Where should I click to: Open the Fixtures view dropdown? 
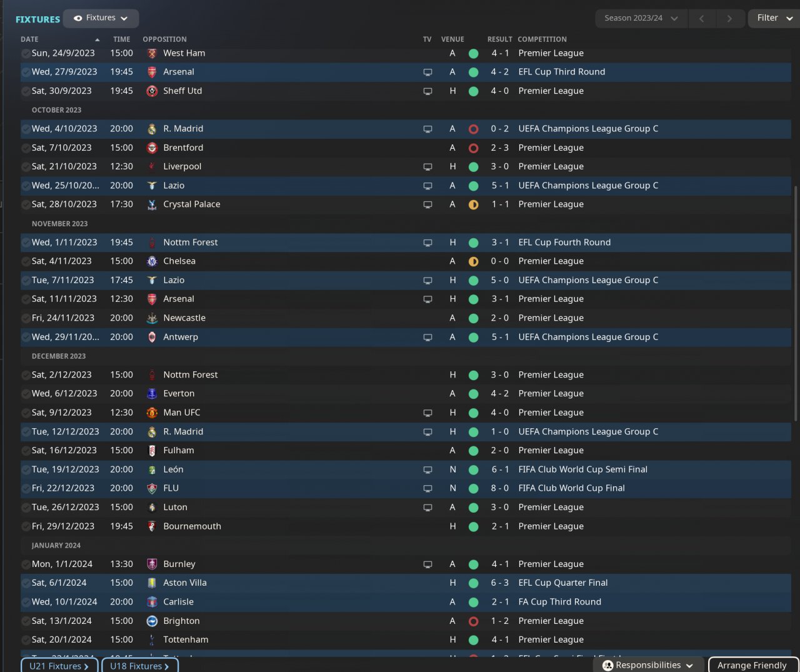coord(101,18)
